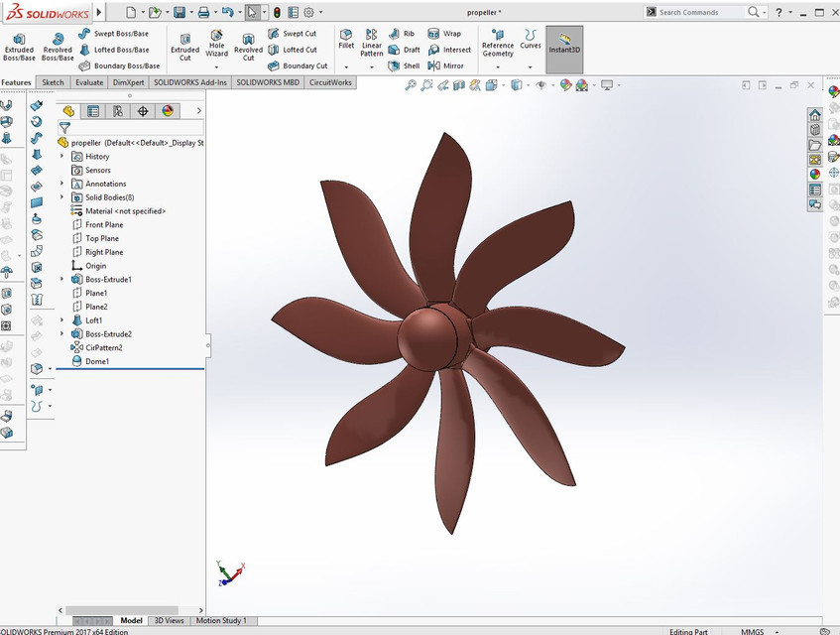840x635 pixels.
Task: Toggle the Section View icon
Action: pos(459,86)
